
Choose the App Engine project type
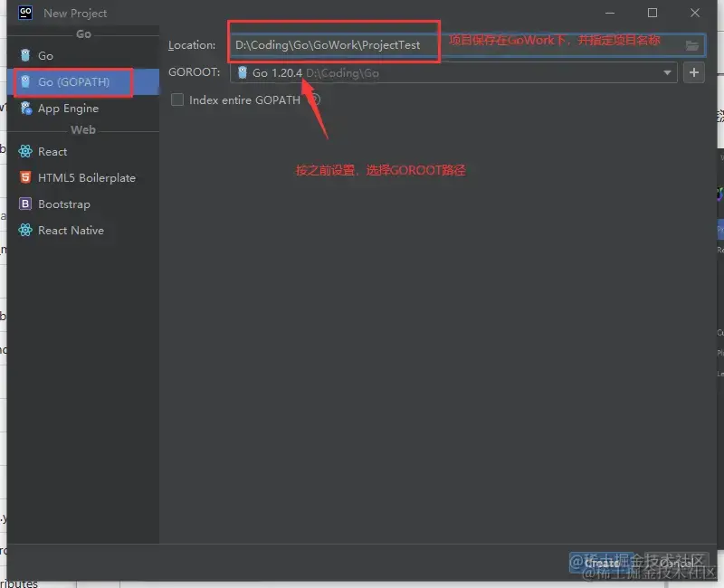pyautogui.click(x=83, y=108)
